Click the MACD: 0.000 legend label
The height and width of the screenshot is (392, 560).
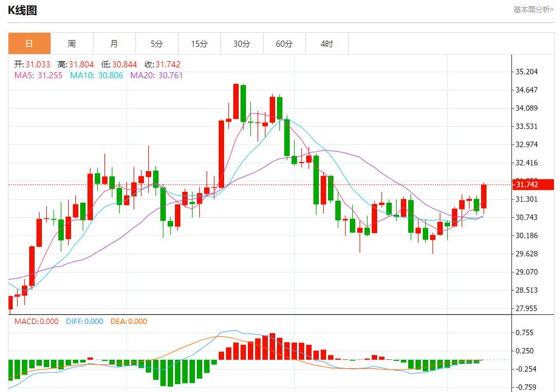pos(36,322)
